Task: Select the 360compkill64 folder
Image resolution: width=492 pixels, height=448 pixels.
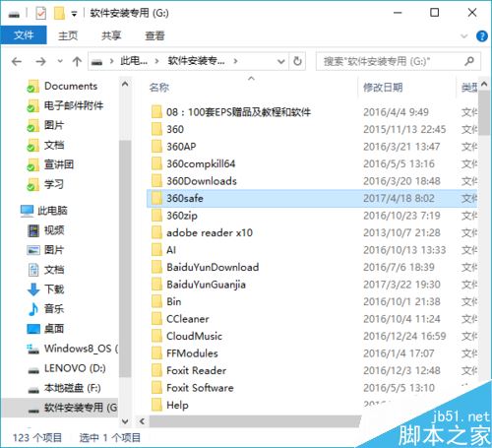Action: tap(201, 163)
